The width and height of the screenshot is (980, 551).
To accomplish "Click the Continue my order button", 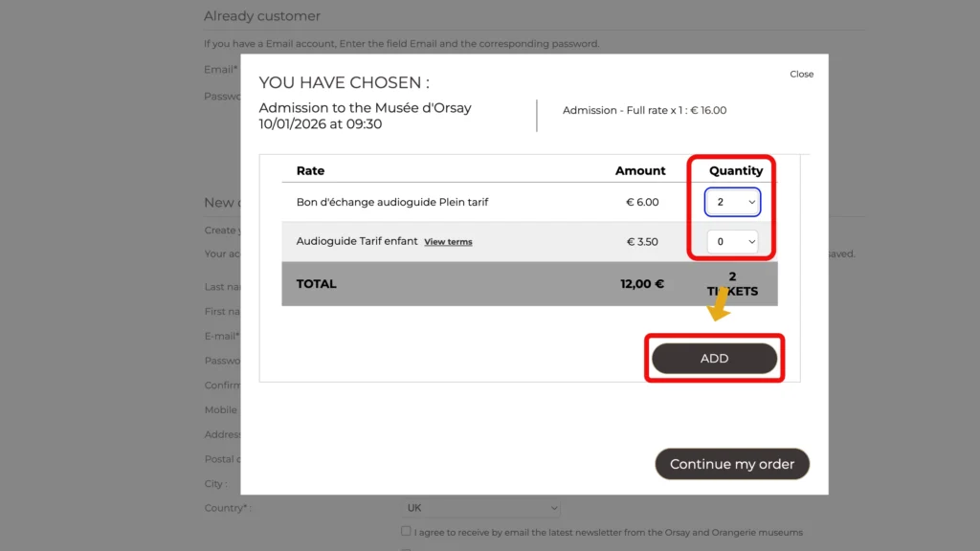I will [x=732, y=464].
